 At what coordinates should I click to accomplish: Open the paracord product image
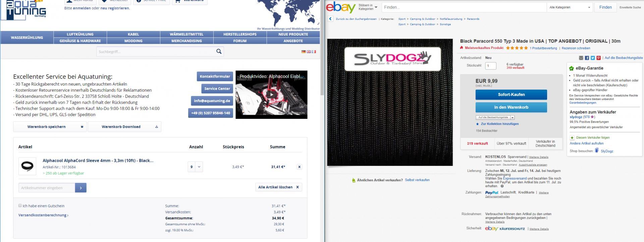[x=390, y=102]
